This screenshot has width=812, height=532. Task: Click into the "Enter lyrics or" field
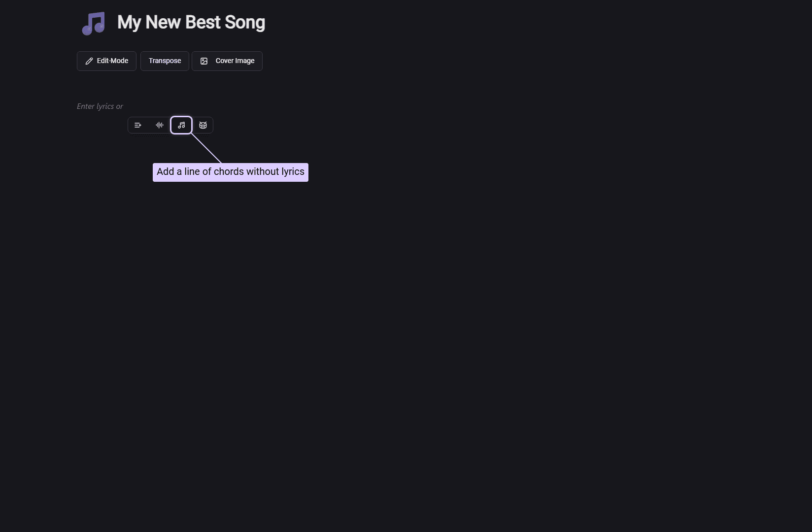[x=100, y=106]
